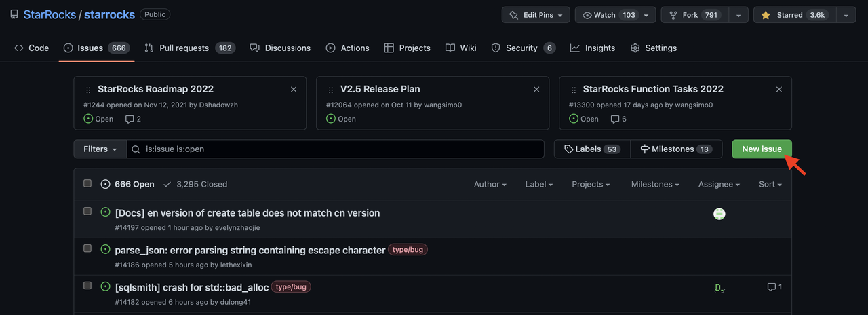868x315 pixels.
Task: Open author lethexixin issues link
Action: pos(236,265)
